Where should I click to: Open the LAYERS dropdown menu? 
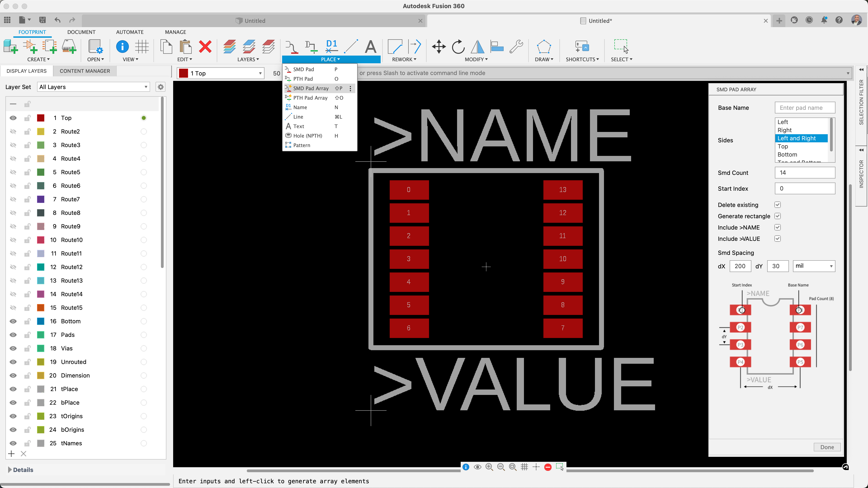tap(248, 59)
